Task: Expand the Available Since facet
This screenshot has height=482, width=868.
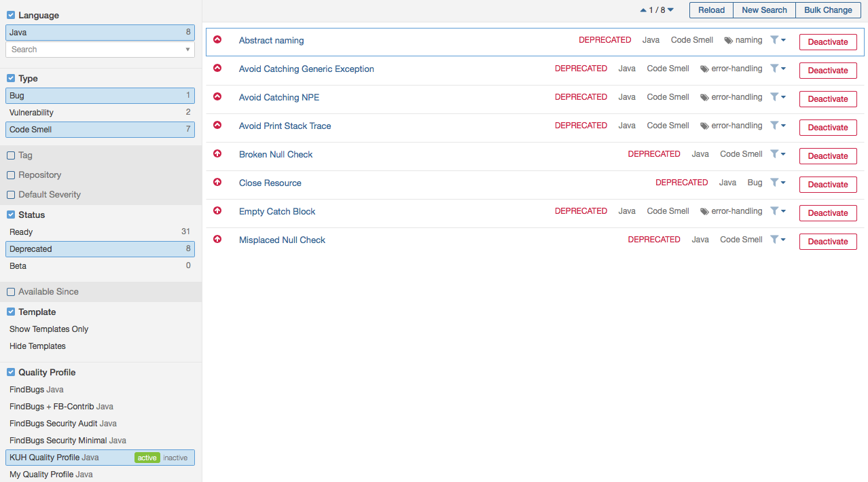Action: (x=48, y=292)
